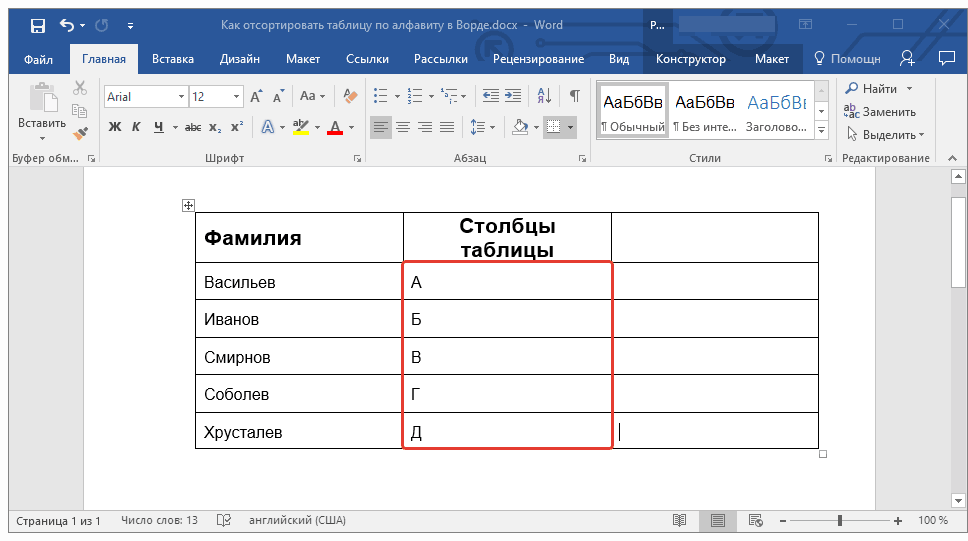Toggle show paragraph marks (¶)
The height and width of the screenshot is (541, 968).
click(x=574, y=96)
